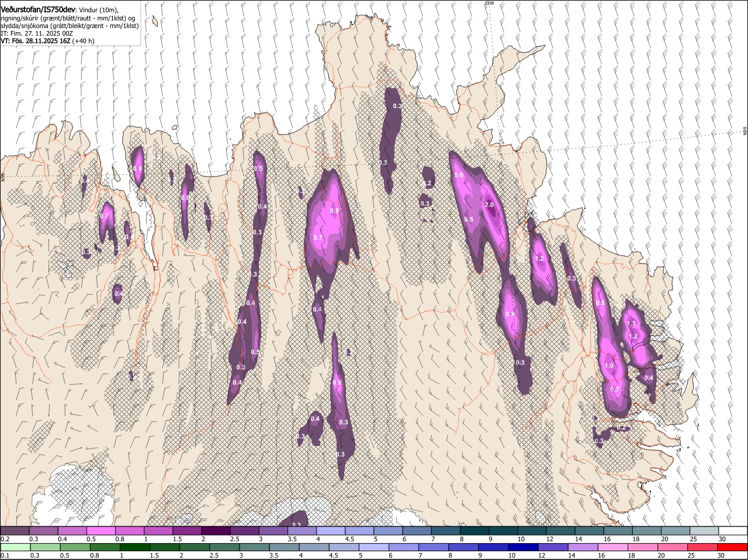
Task: Click the 9 swatch in the lower legend row
Action: click(493, 548)
